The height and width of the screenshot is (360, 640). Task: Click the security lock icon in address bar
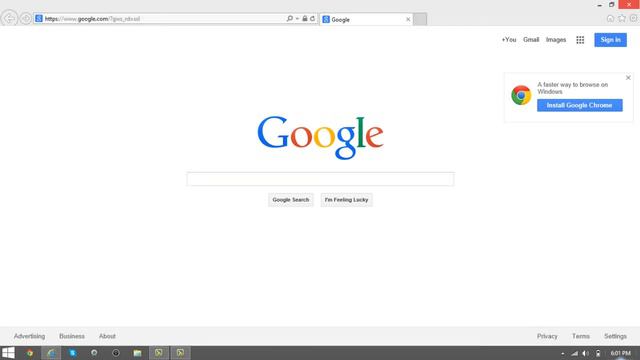pyautogui.click(x=304, y=18)
